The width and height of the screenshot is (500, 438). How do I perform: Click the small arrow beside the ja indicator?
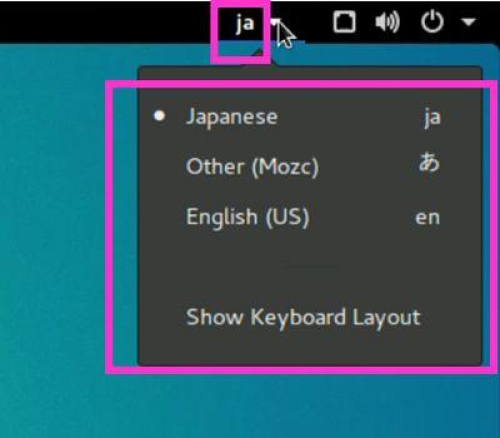pyautogui.click(x=274, y=22)
